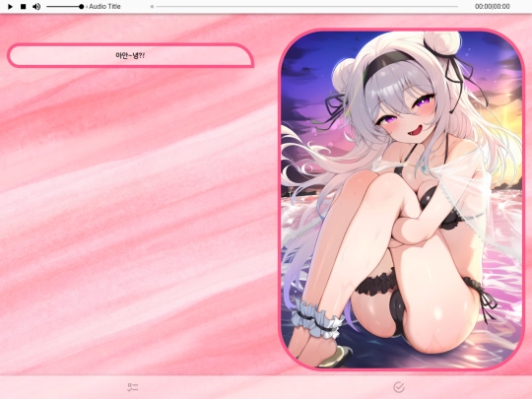Click the audio progress seek bar
Screen dimensions: 532x399
coord(304,7)
